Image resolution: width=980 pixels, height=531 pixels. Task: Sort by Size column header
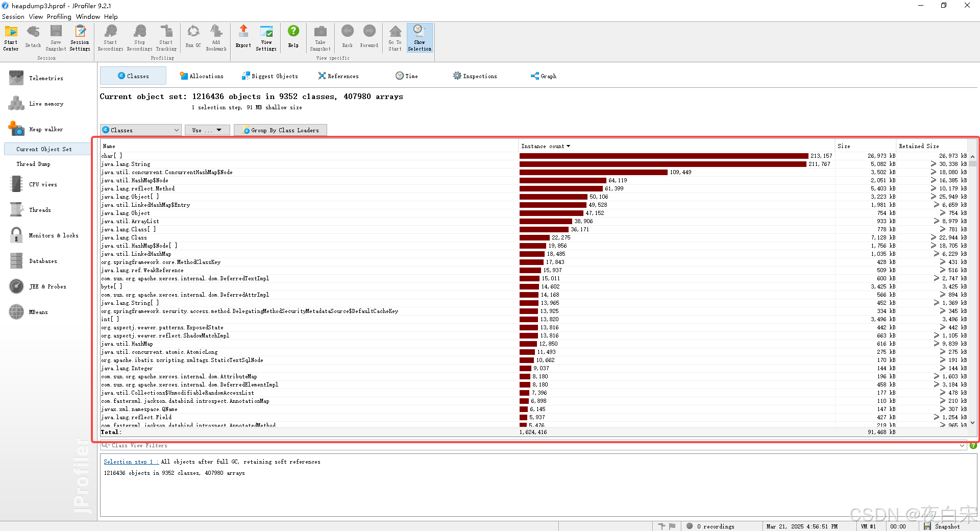(x=865, y=146)
